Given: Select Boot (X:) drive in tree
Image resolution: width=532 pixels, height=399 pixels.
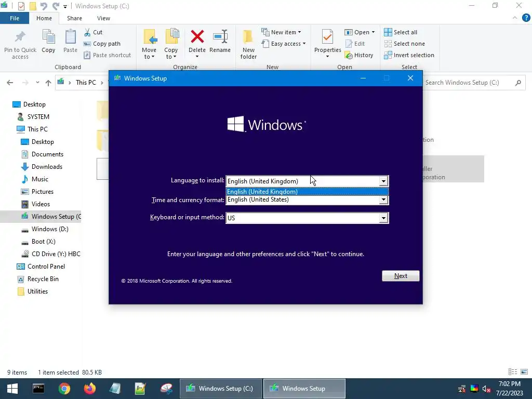Looking at the screenshot, I should pos(43,242).
